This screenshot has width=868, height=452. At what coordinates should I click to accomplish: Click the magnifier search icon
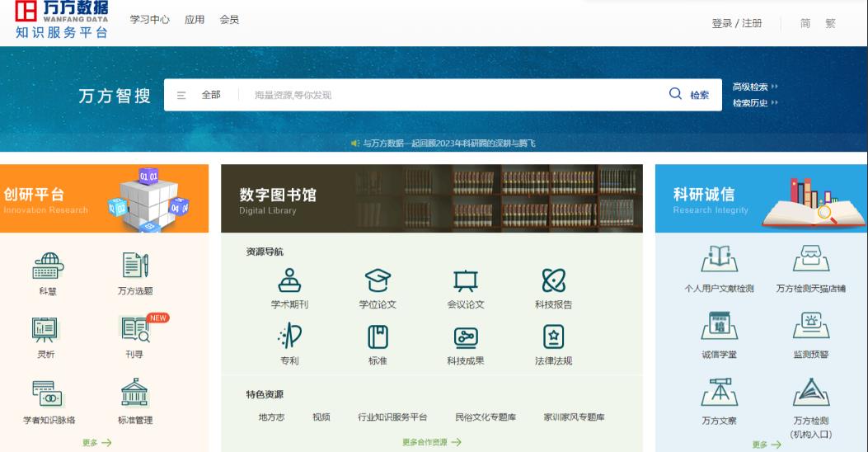[x=675, y=93]
